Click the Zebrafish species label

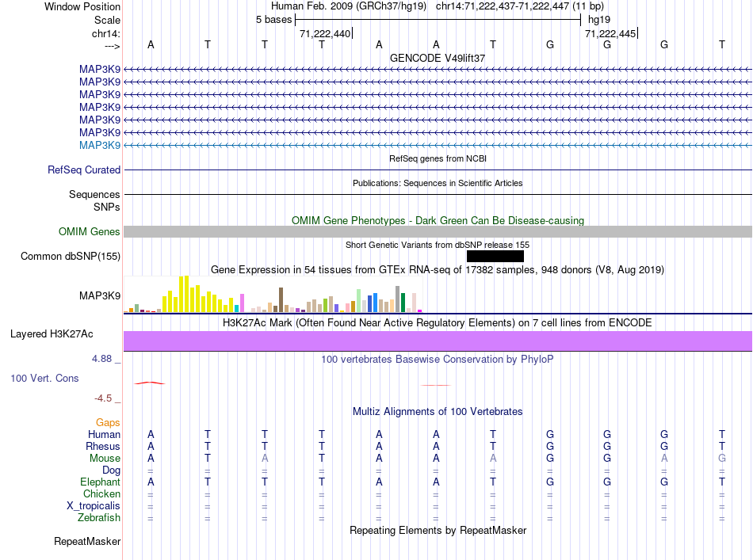pyautogui.click(x=99, y=518)
